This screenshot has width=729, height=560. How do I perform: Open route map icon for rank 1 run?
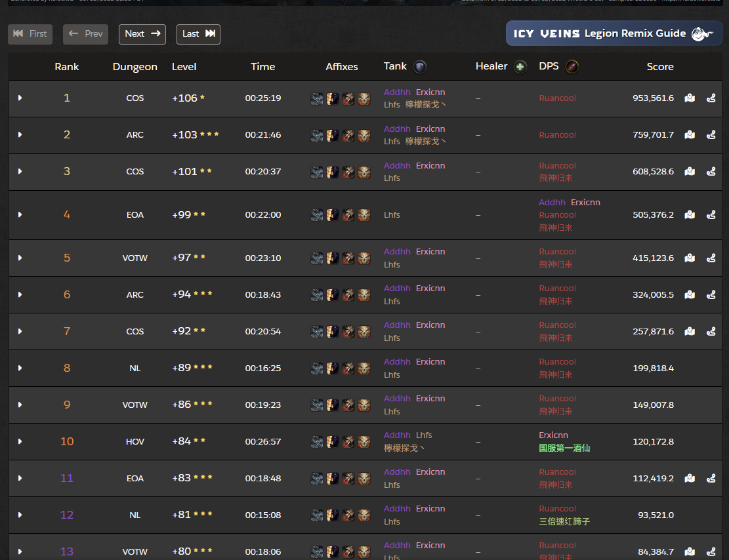690,98
